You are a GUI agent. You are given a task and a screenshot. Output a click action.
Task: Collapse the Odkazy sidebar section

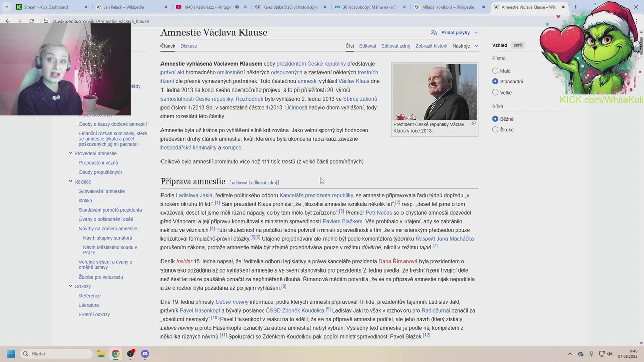71,286
